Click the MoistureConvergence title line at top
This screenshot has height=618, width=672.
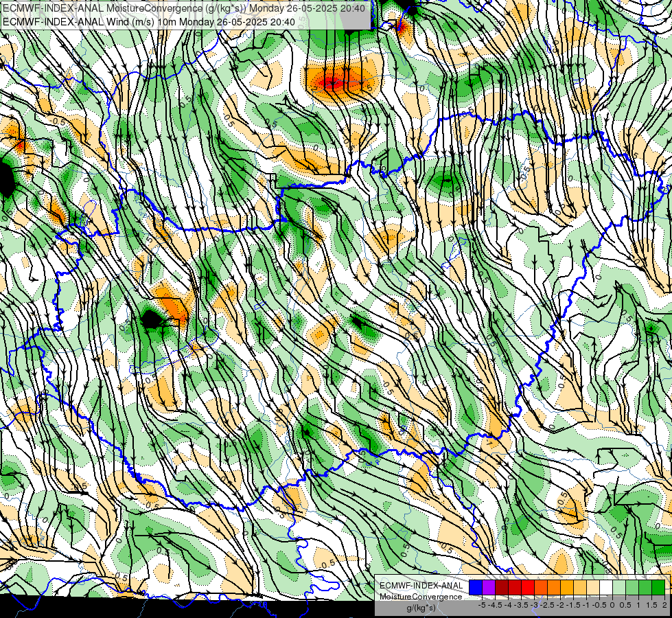[184, 8]
